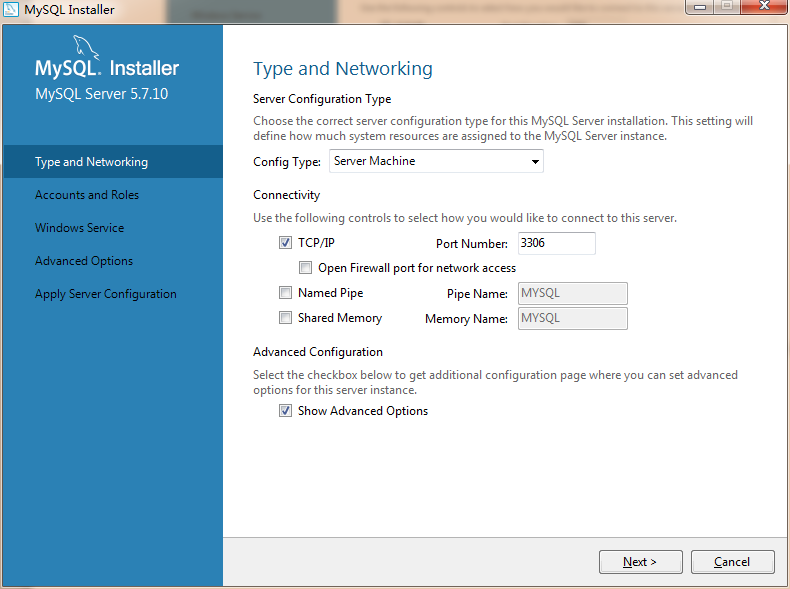790x589 pixels.
Task: Click the Port Number input field
Action: click(555, 243)
